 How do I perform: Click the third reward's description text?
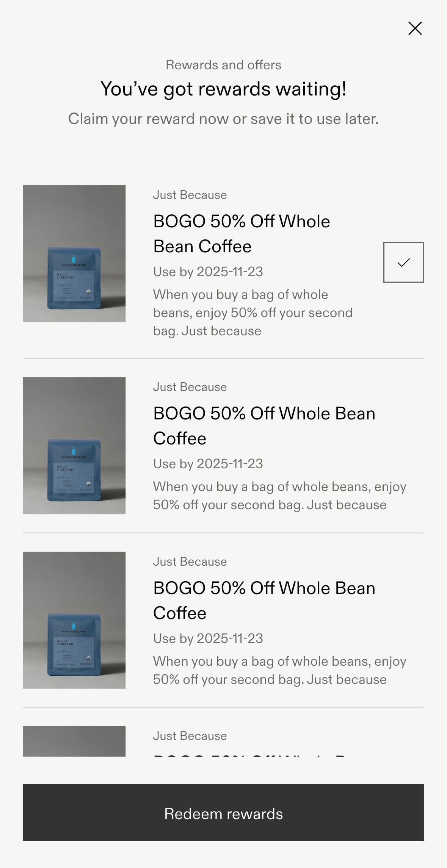pyautogui.click(x=279, y=670)
